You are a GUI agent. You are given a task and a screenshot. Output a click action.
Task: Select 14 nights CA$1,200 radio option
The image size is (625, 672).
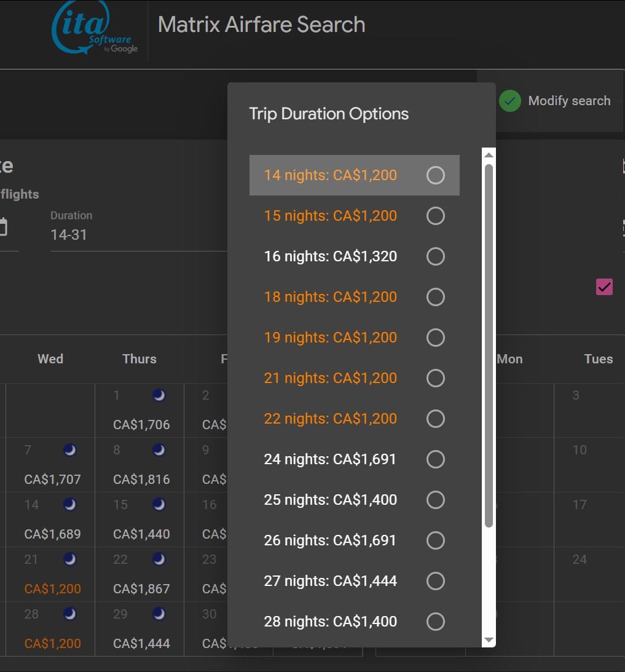[x=436, y=175]
